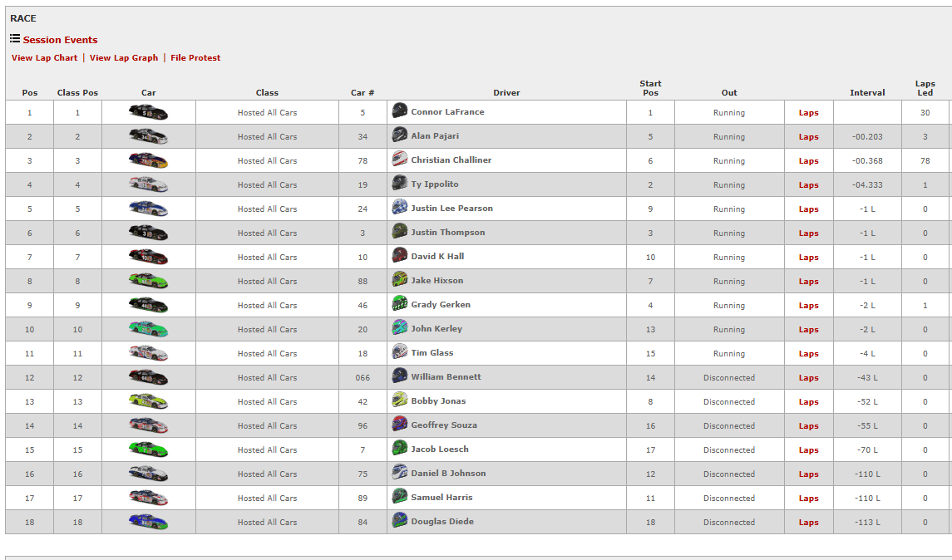Click Connor LaFrance's helmet icon
The image size is (952, 560).
[400, 111]
